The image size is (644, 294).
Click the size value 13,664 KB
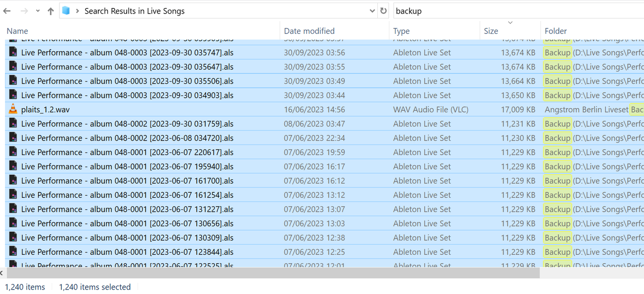click(x=518, y=81)
